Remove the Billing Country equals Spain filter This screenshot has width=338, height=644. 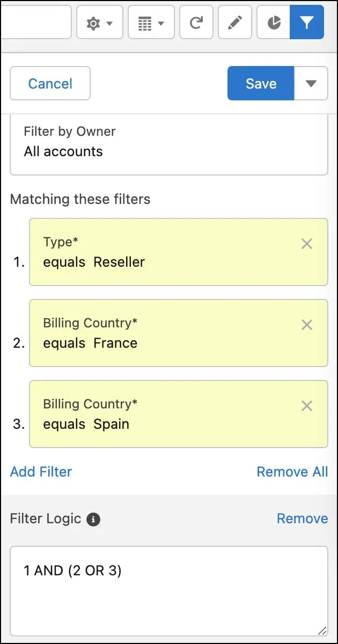pos(307,406)
